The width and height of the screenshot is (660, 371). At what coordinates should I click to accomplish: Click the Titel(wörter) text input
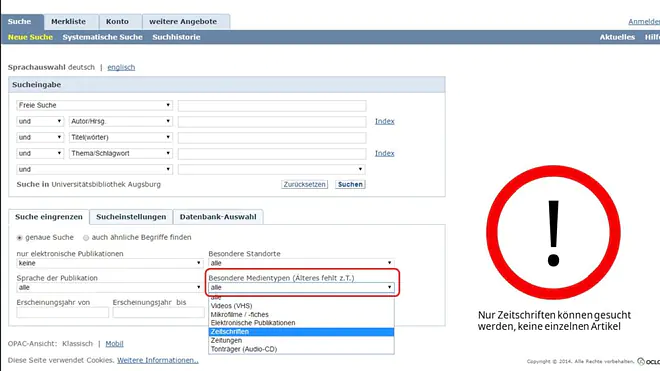point(272,138)
